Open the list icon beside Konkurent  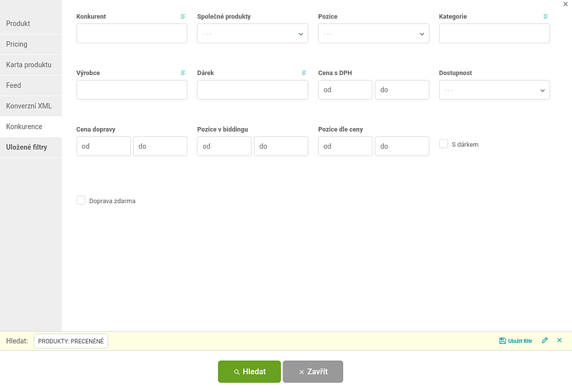[x=183, y=17]
